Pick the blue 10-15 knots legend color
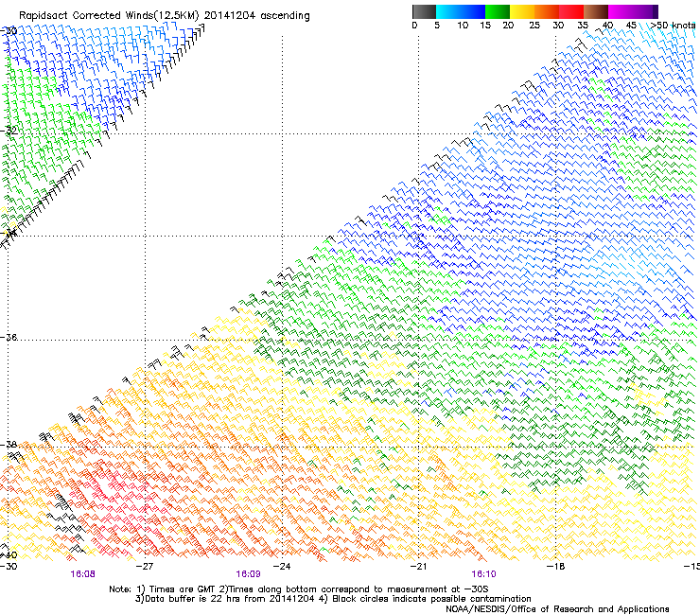Viewport: 700px width, 615px height. [473, 11]
